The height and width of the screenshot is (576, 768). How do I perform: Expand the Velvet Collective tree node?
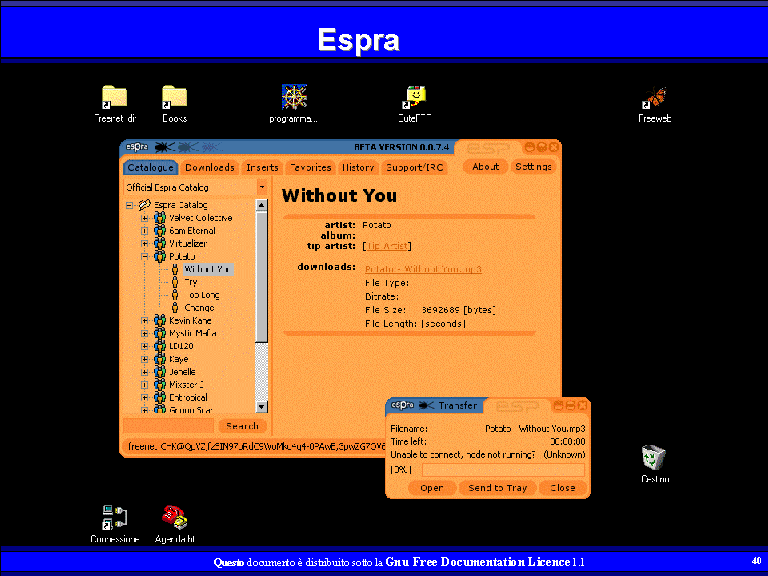coord(144,218)
